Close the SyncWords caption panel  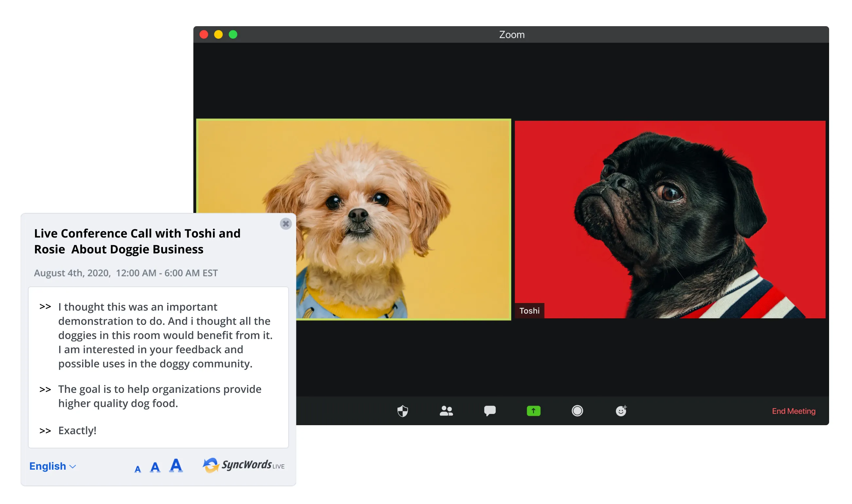click(286, 224)
